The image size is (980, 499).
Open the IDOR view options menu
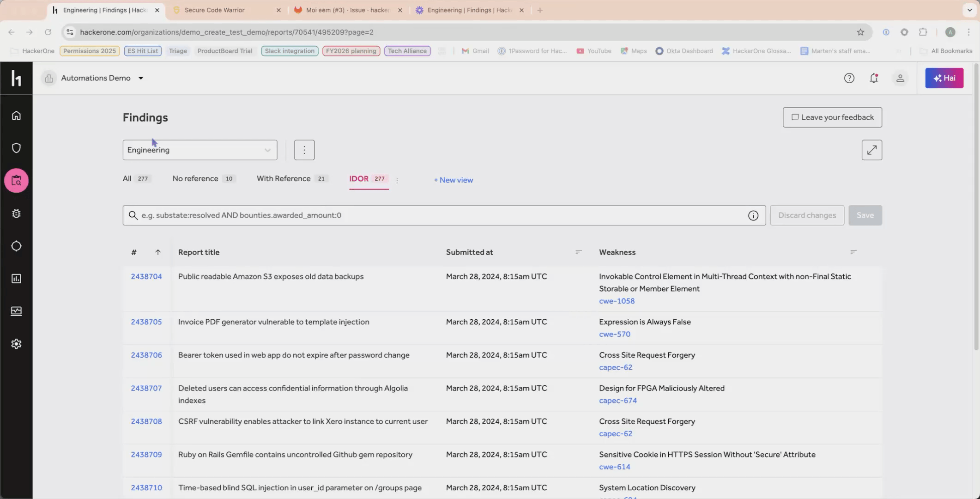click(397, 180)
